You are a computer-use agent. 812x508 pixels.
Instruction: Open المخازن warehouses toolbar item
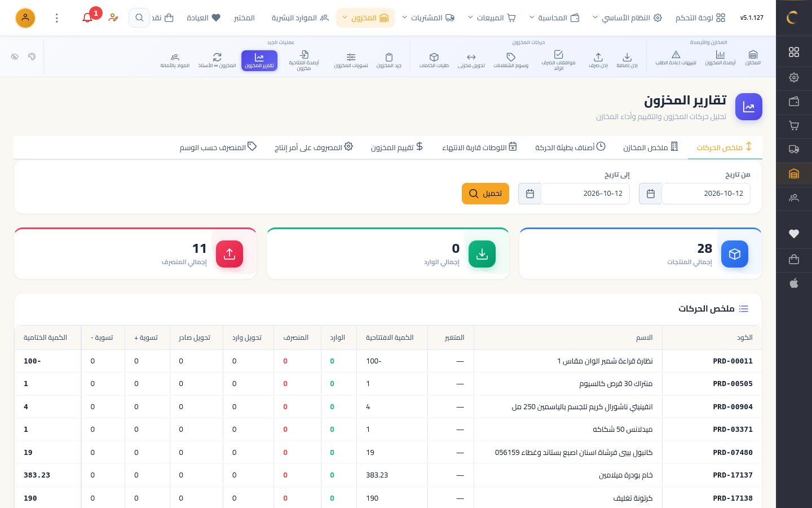point(753,58)
